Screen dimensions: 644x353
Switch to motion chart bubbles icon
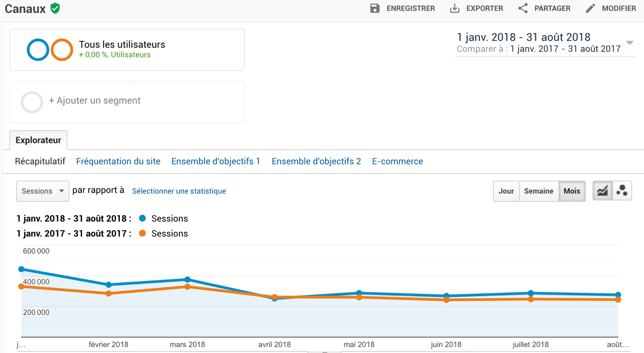click(x=622, y=191)
